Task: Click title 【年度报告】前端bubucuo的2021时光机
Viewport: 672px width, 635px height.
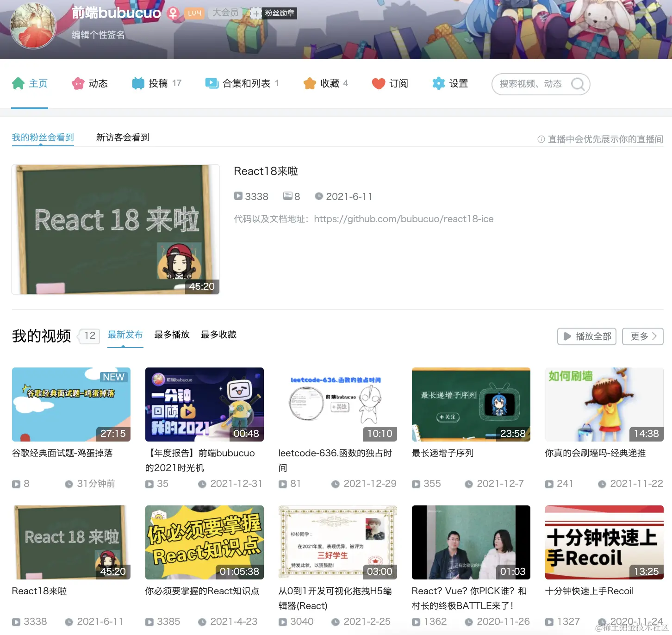Action: coord(200,461)
